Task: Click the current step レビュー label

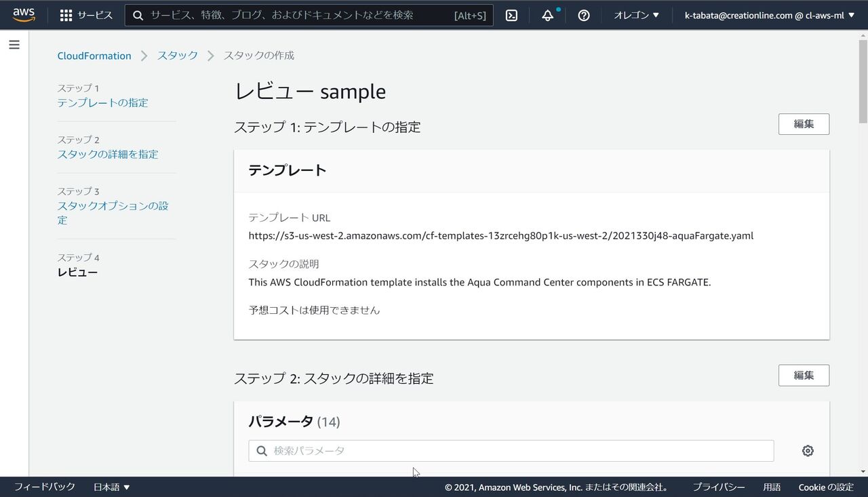Action: (x=77, y=272)
